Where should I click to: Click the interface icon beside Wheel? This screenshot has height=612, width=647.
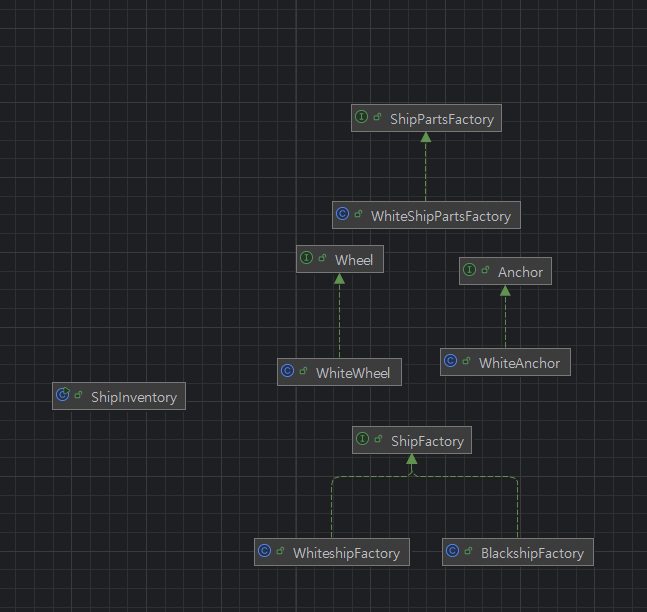307,259
